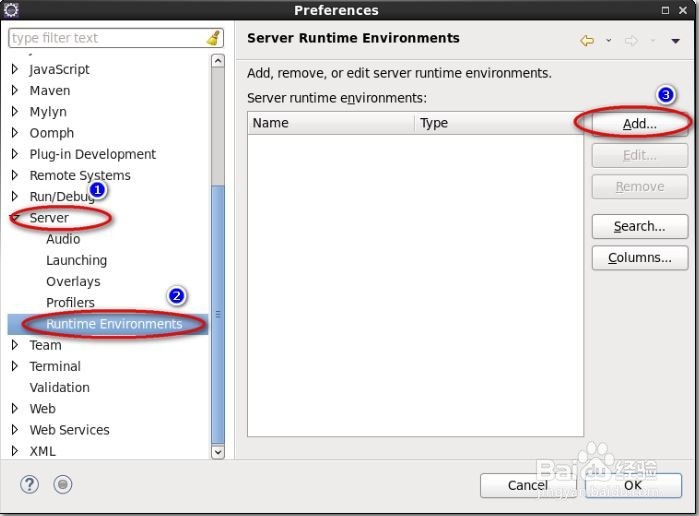
Task: Open the preferences view menu triangle
Action: click(x=675, y=41)
